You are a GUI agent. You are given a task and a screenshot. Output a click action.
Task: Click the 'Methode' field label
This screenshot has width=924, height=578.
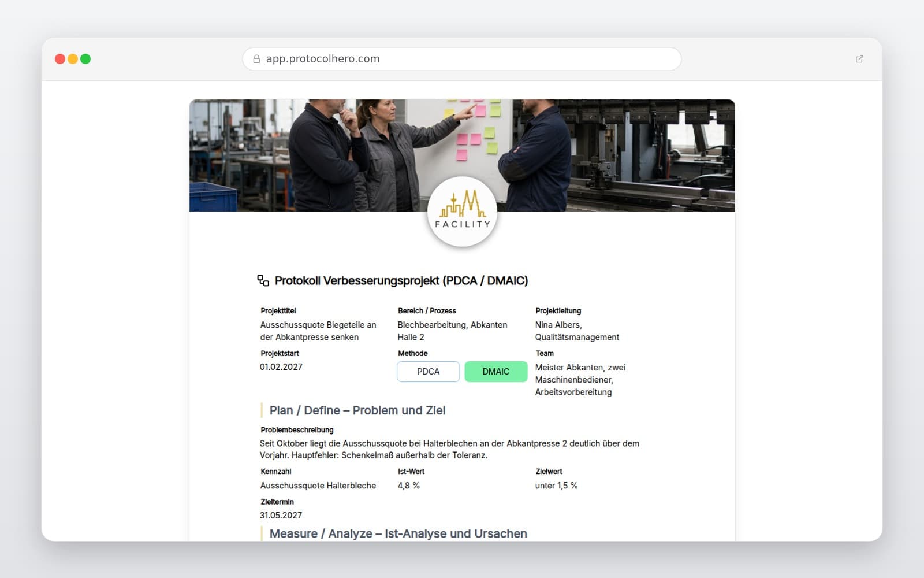(x=413, y=354)
